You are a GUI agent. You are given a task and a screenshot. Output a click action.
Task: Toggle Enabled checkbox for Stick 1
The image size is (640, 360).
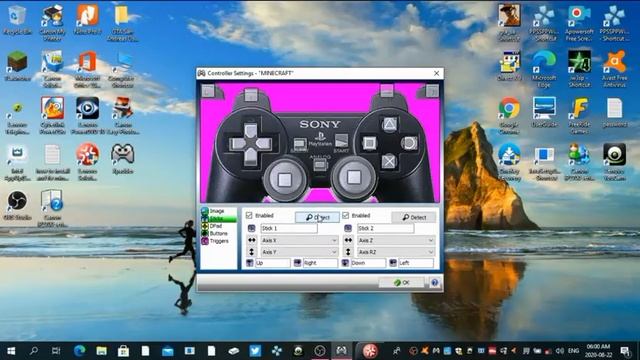click(x=249, y=216)
